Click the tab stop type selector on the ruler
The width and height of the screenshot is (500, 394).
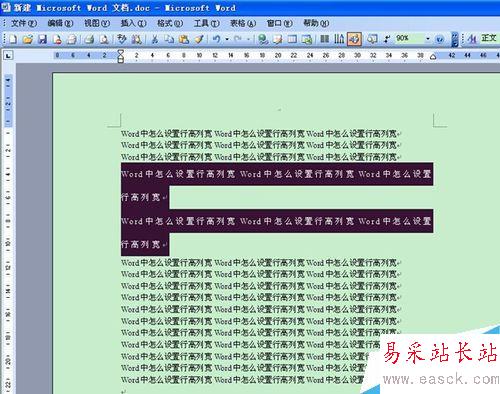pyautogui.click(x=8, y=55)
